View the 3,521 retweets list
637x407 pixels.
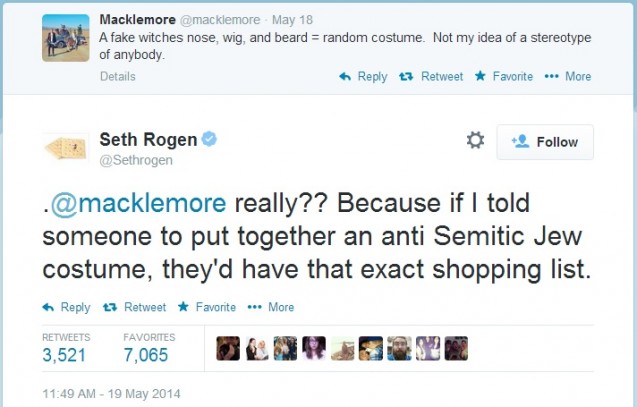[66, 354]
